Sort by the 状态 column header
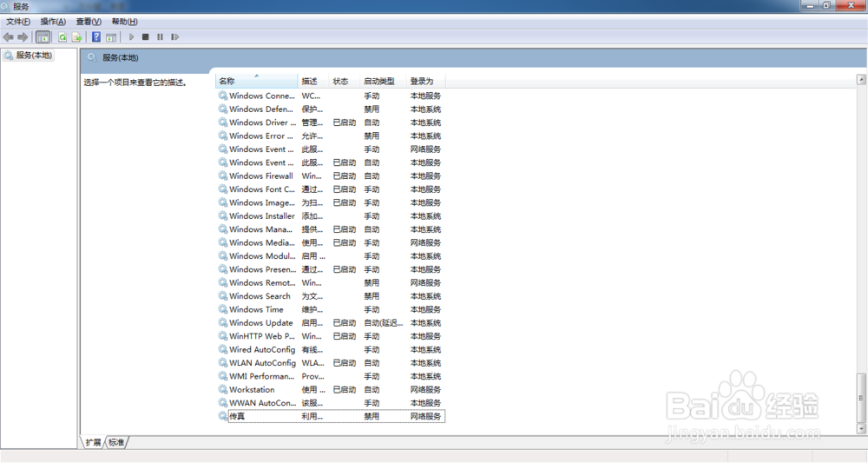 click(345, 81)
